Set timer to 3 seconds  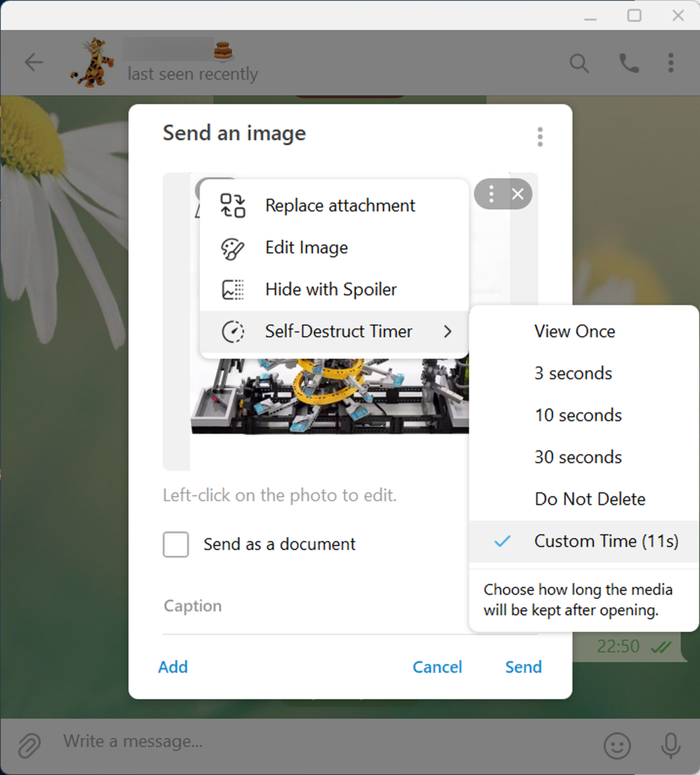573,373
